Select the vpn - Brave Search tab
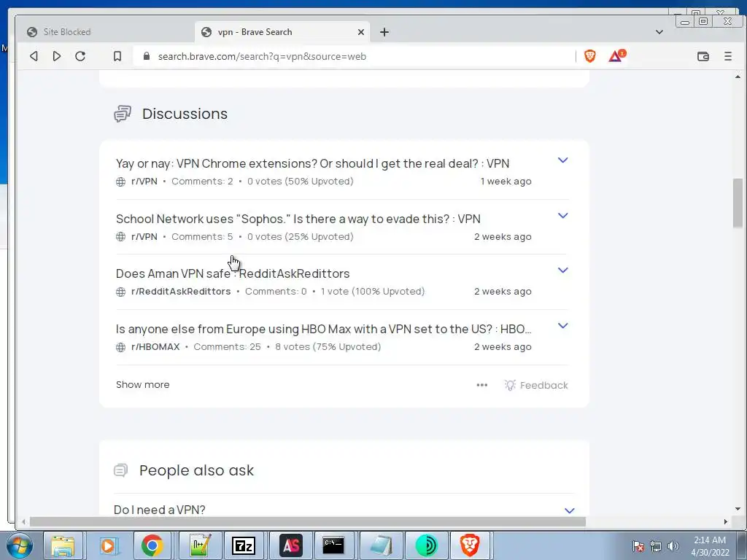This screenshot has width=747, height=560. click(x=282, y=32)
